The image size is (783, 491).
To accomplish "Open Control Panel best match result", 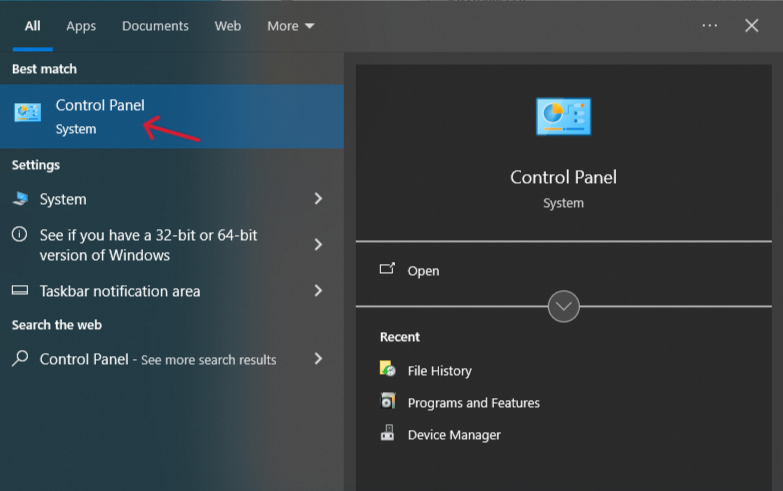I will pos(172,116).
